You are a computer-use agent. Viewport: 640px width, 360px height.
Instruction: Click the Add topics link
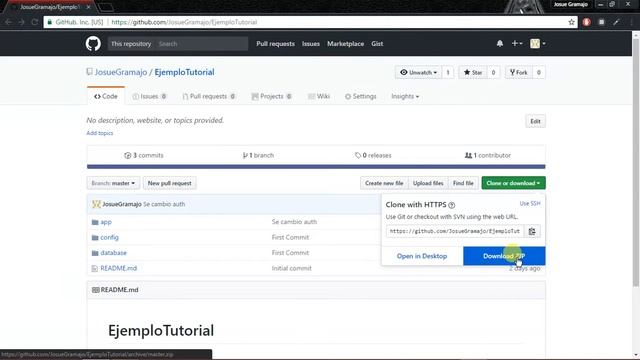pyautogui.click(x=100, y=133)
